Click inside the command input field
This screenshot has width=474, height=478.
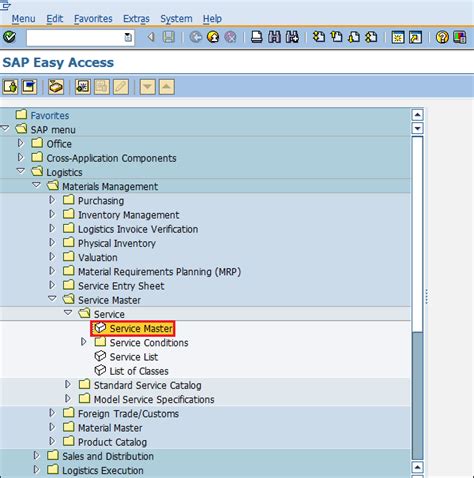pos(75,37)
